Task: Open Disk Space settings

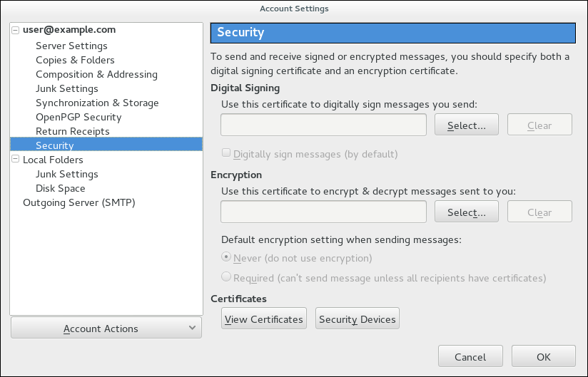Action: point(61,188)
